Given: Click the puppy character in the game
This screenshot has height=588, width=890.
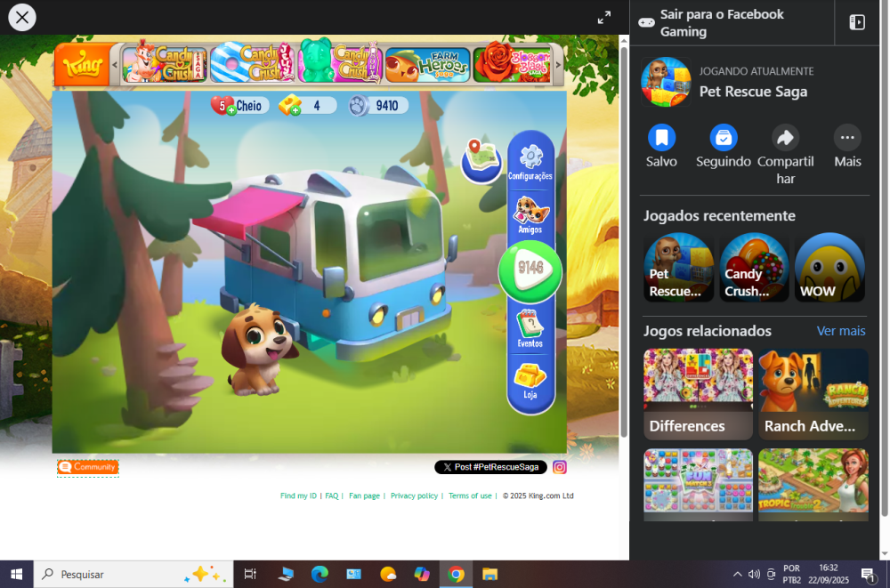Looking at the screenshot, I should click(258, 349).
